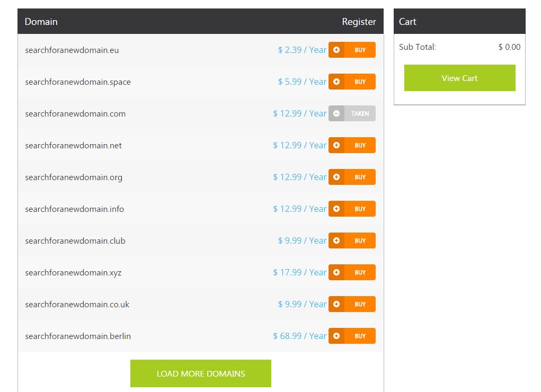
Task: Click the .club row's $ 9.99 / Year price
Action: (x=302, y=240)
